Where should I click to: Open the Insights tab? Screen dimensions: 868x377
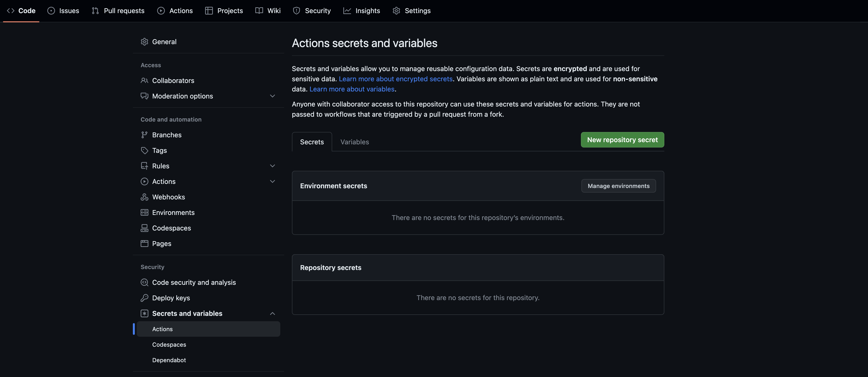pyautogui.click(x=362, y=11)
